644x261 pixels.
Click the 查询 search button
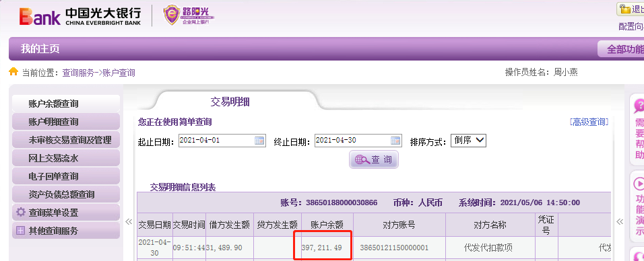374,159
